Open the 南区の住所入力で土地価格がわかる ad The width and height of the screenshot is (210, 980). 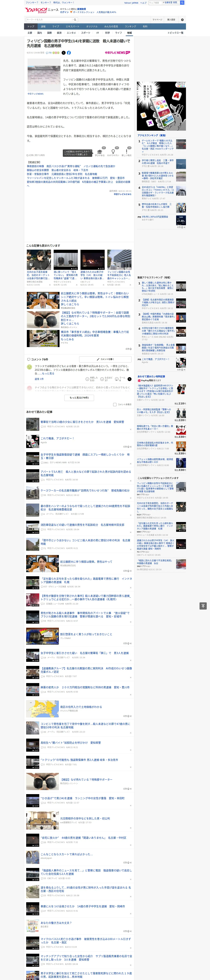(81, 707)
